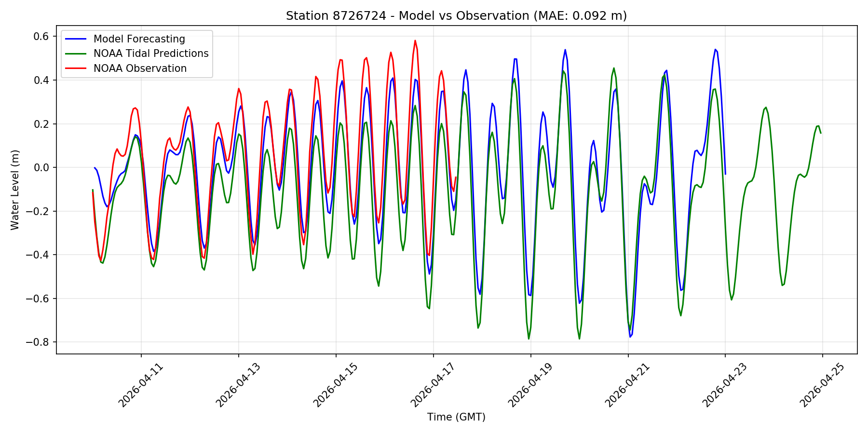
Task: Select the 'NOAA Observation' legend label
Action: (x=140, y=68)
